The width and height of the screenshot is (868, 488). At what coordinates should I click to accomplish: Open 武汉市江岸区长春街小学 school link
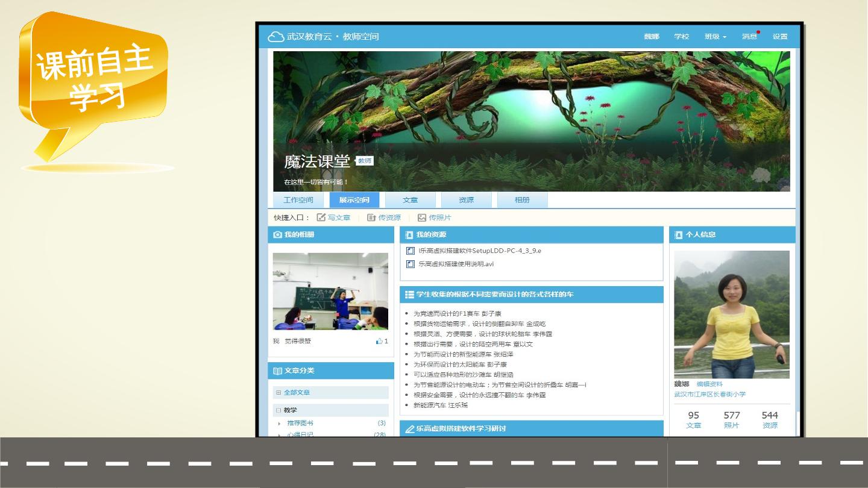pos(710,394)
